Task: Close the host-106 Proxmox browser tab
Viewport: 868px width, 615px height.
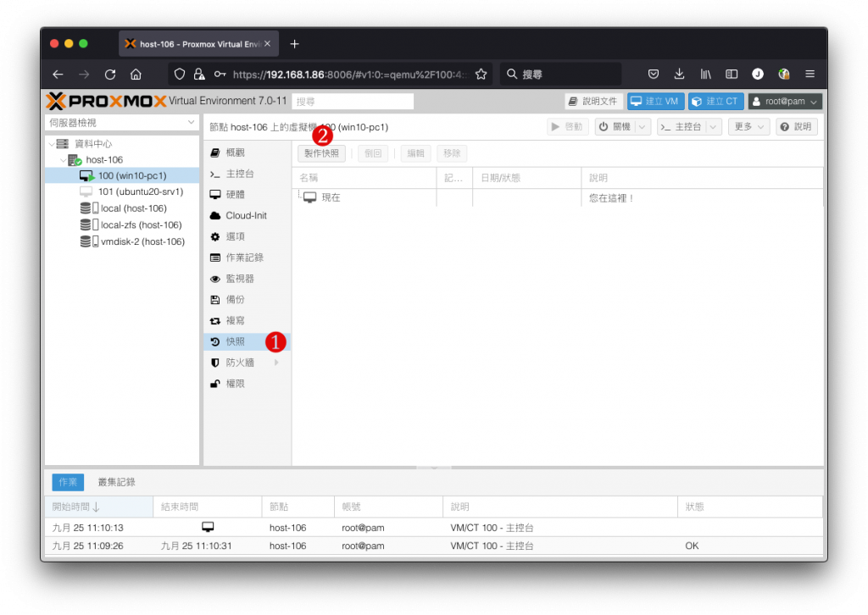Action: (x=267, y=44)
